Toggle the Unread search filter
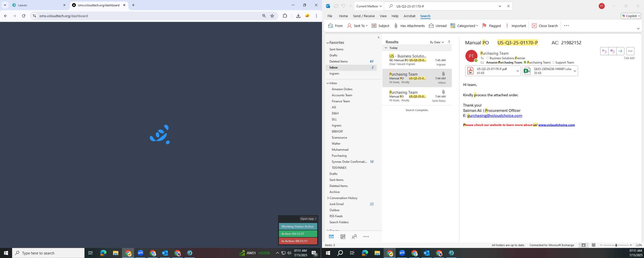 [x=438, y=26]
